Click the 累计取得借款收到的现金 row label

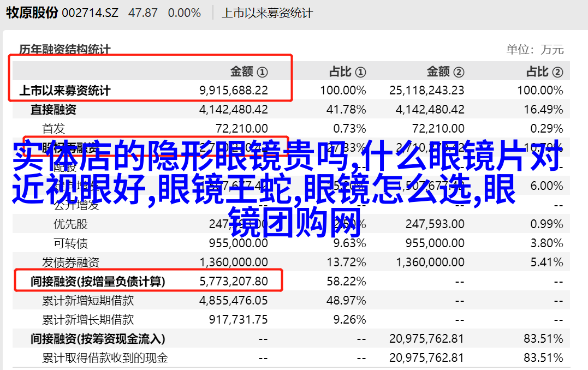point(105,358)
